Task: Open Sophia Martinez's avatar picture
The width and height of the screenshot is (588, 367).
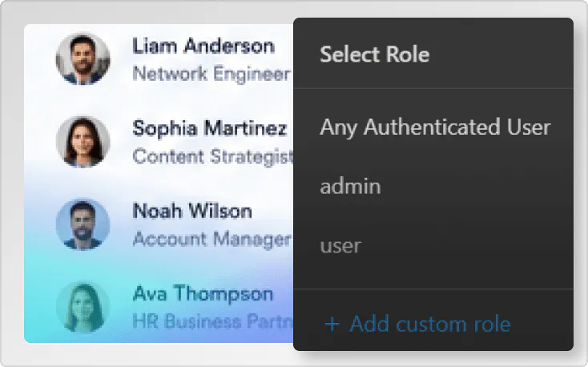Action: coord(83,142)
